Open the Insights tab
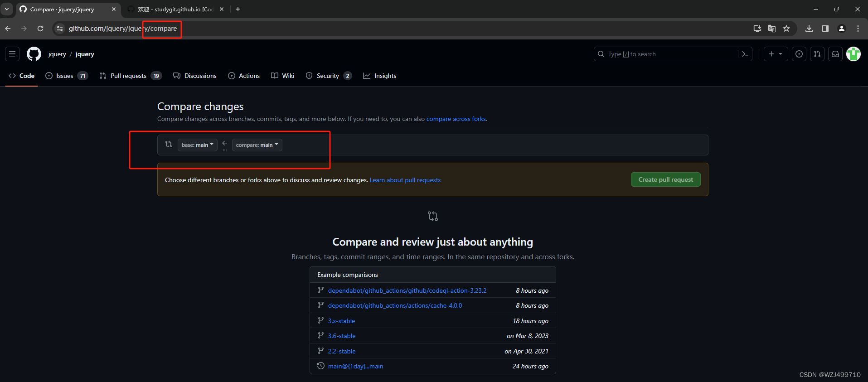Screen dimensions: 868x382 380,76
